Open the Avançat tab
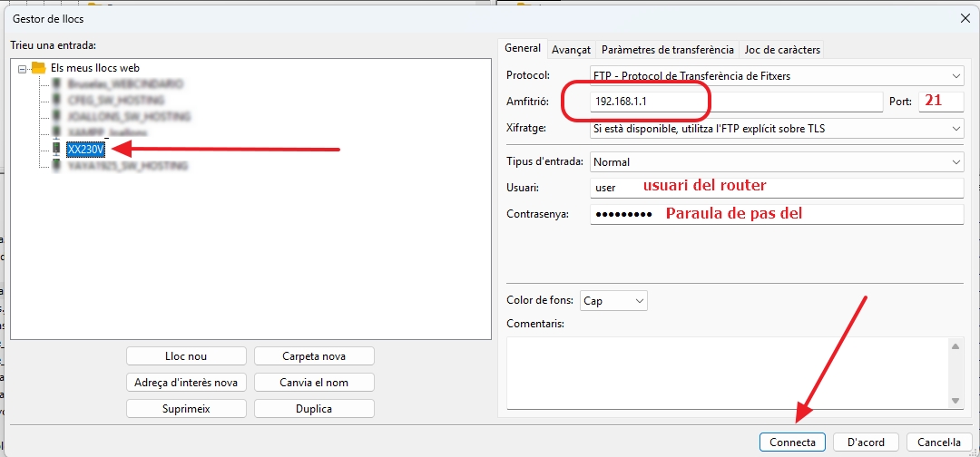Viewport: 980px width, 457px height. pos(572,49)
